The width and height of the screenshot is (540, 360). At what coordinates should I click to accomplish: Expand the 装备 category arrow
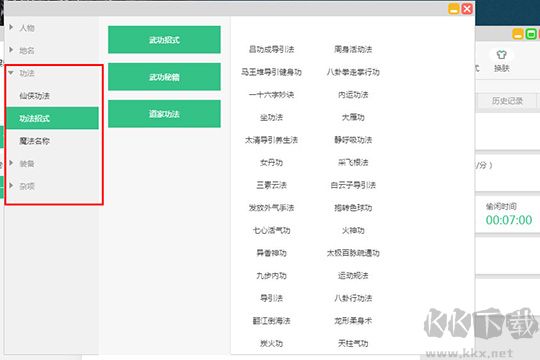[x=11, y=163]
